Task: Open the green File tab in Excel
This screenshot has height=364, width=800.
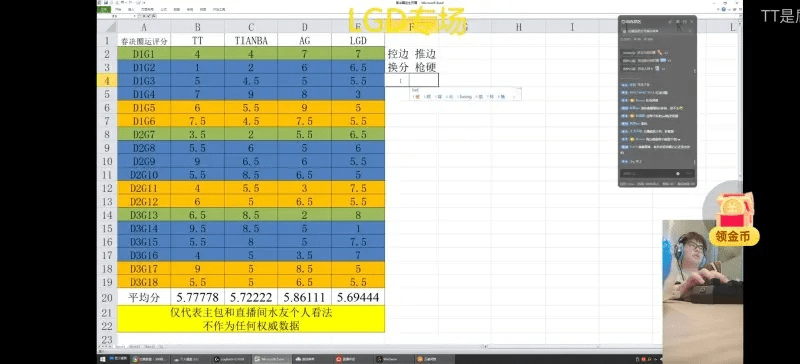Action: 104,9
